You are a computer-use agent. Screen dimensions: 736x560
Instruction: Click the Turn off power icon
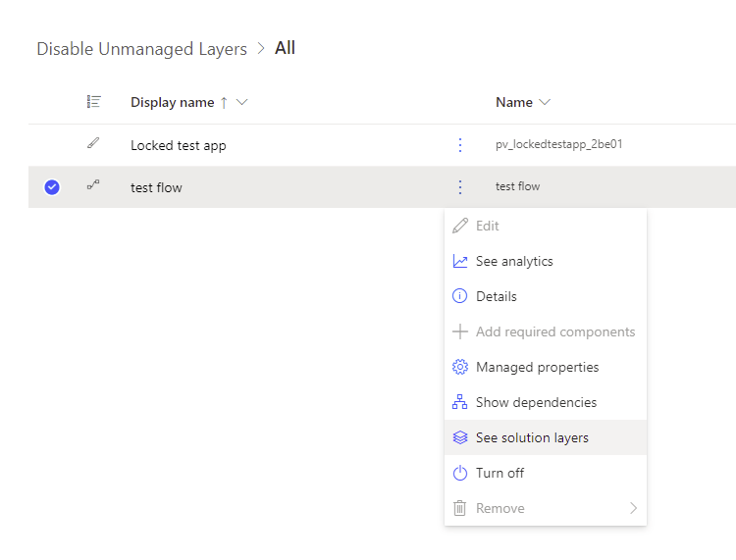click(460, 473)
